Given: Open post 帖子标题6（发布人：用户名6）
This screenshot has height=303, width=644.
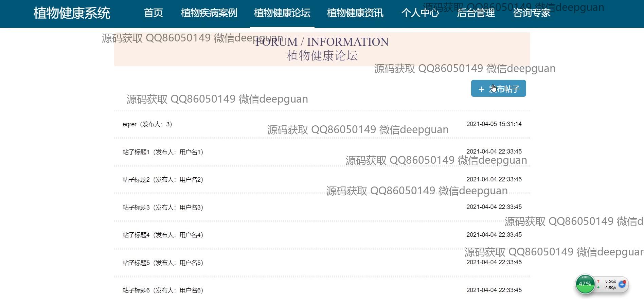Looking at the screenshot, I should [163, 290].
